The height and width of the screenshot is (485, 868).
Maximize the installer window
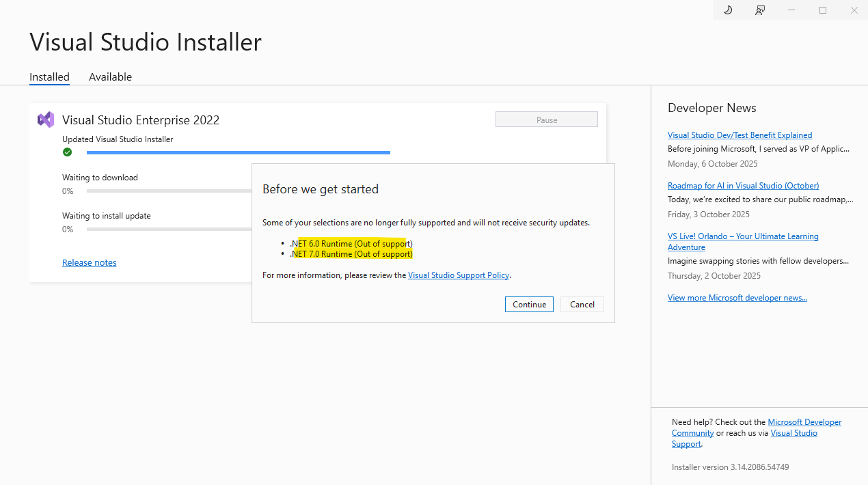(x=823, y=10)
